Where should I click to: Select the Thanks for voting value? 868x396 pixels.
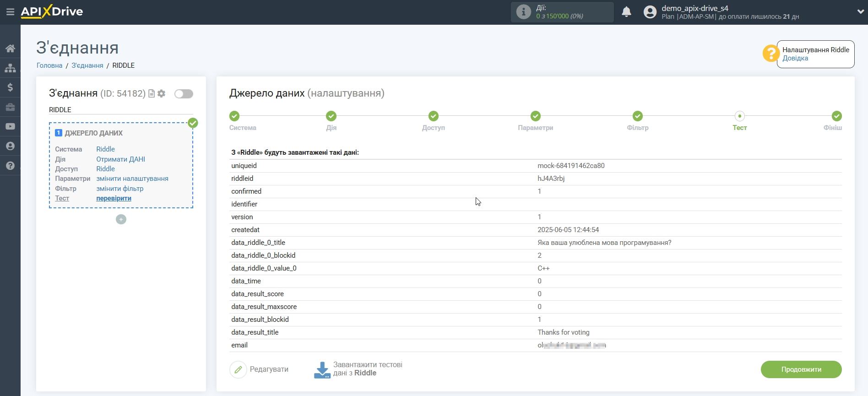tap(564, 332)
